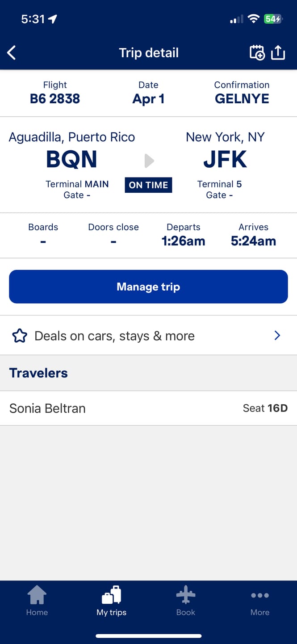The width and height of the screenshot is (297, 644).
Task: Select Sonia Beltran traveler row
Action: [x=148, y=408]
